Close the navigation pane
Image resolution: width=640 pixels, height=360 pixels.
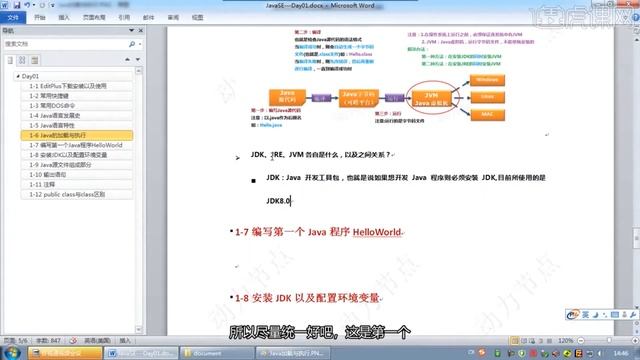pos(141,31)
